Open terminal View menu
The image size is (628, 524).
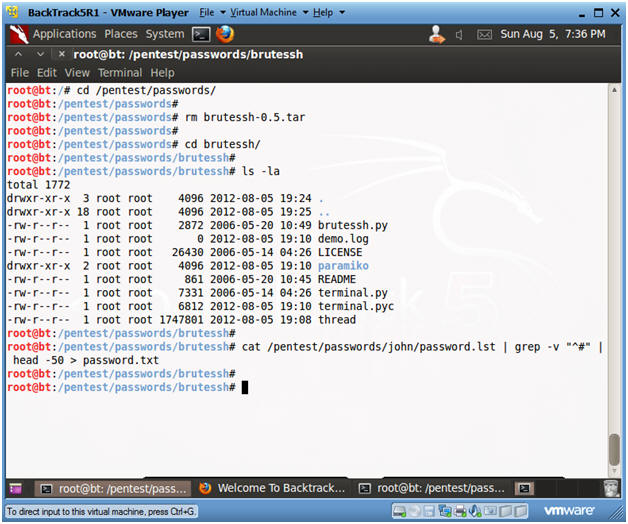pyautogui.click(x=77, y=73)
